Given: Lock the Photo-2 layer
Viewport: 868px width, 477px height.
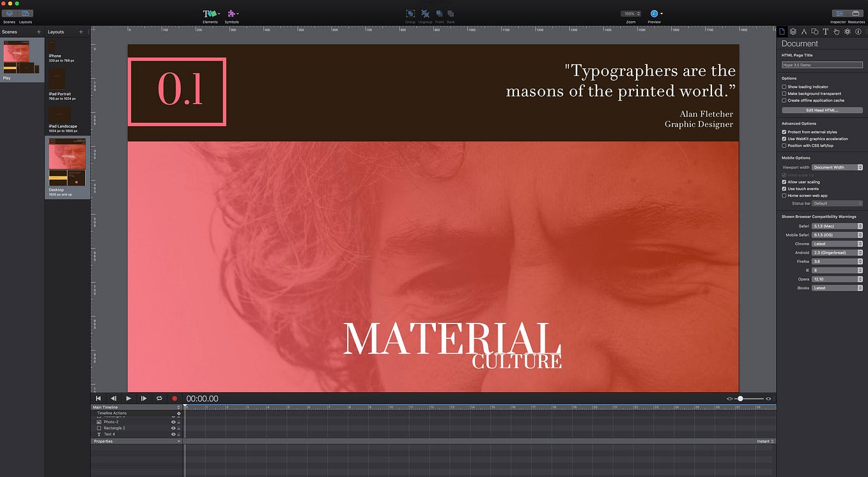Looking at the screenshot, I should point(178,422).
